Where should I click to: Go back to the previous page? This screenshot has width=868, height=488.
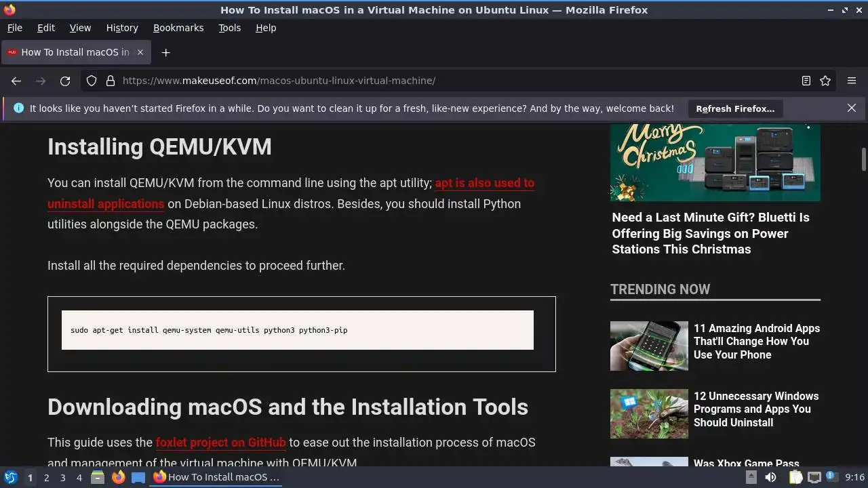(16, 81)
